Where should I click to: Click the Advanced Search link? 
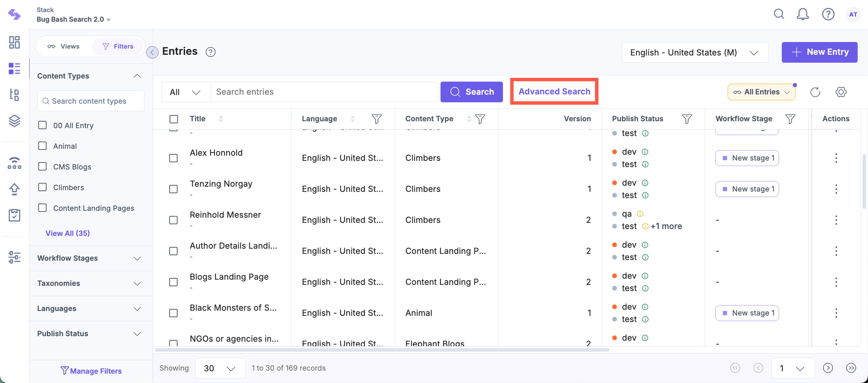coord(554,91)
